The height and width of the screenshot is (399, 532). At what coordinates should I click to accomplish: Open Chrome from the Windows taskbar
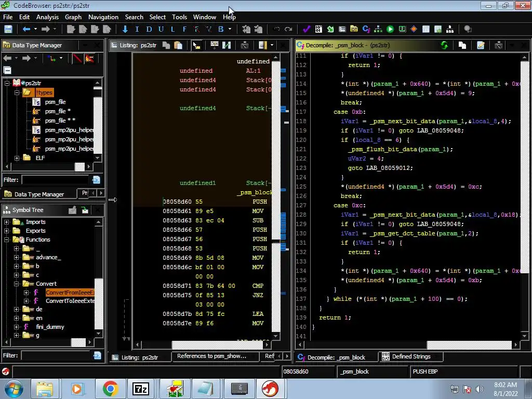110,389
